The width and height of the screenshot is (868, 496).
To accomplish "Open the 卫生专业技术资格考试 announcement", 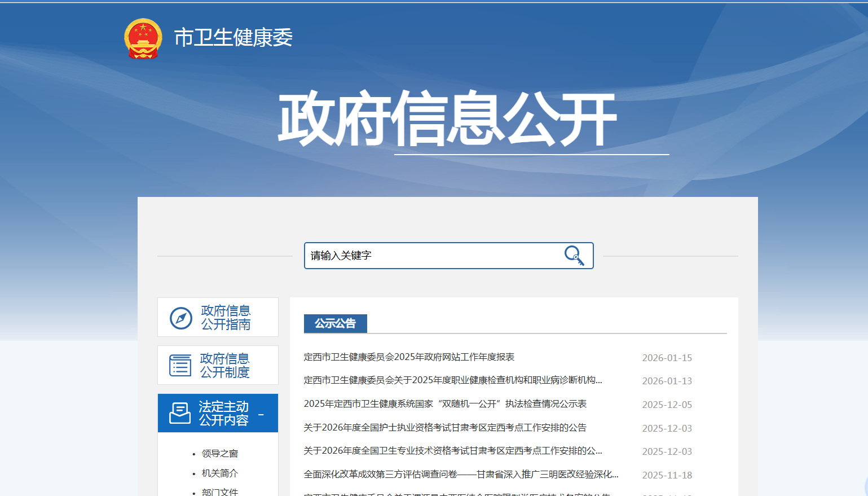I will pyautogui.click(x=452, y=451).
